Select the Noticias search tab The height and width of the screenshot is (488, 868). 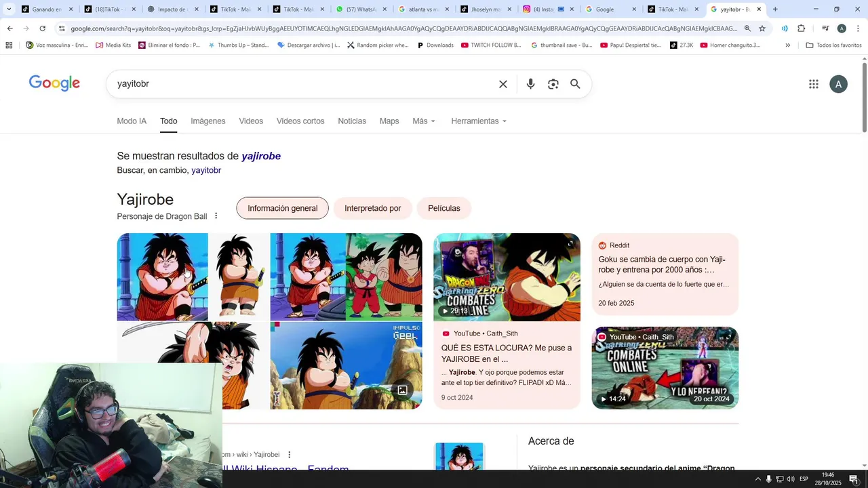tap(352, 121)
